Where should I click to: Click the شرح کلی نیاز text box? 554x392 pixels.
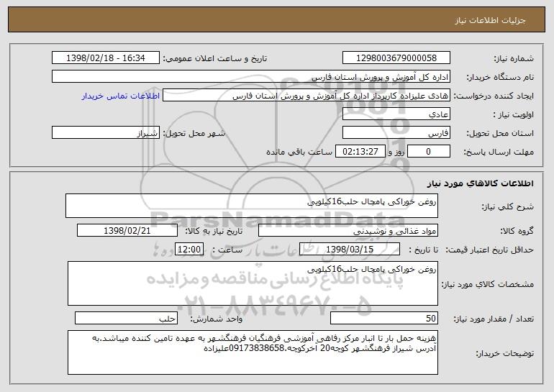click(x=252, y=206)
